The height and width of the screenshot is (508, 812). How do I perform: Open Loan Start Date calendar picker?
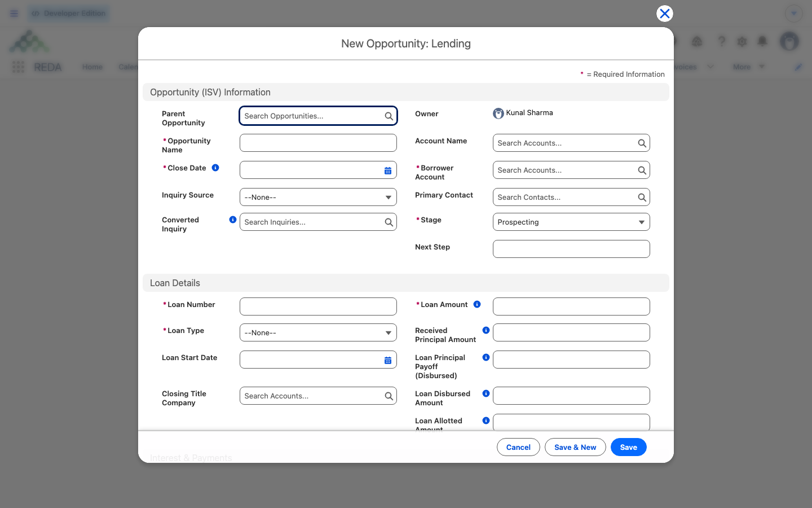388,360
